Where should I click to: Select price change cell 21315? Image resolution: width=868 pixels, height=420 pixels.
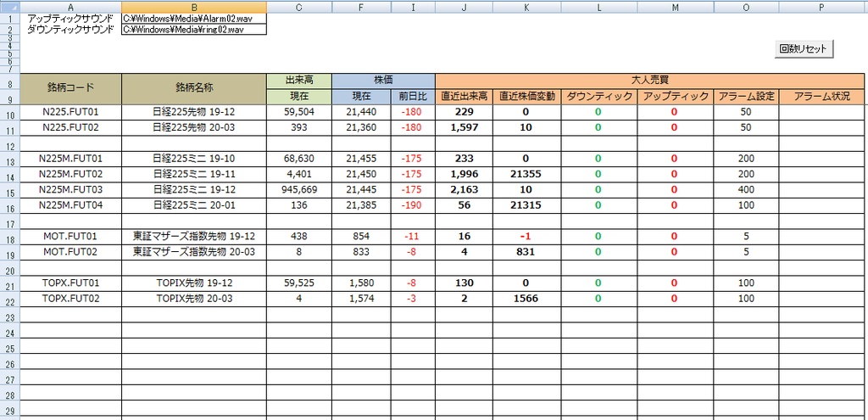[x=527, y=205]
